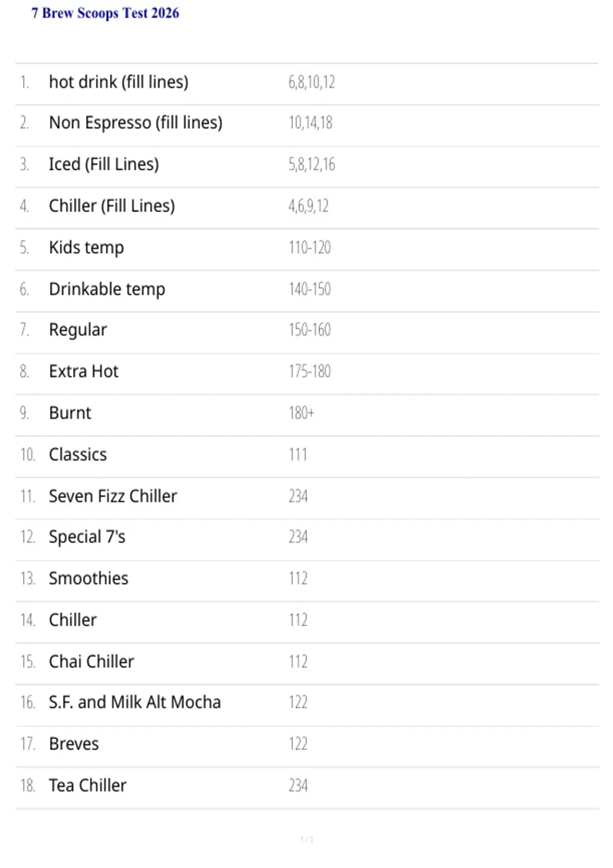Screen dimensions: 613x868
Task: Choose the Breves term
Action: [x=74, y=744]
